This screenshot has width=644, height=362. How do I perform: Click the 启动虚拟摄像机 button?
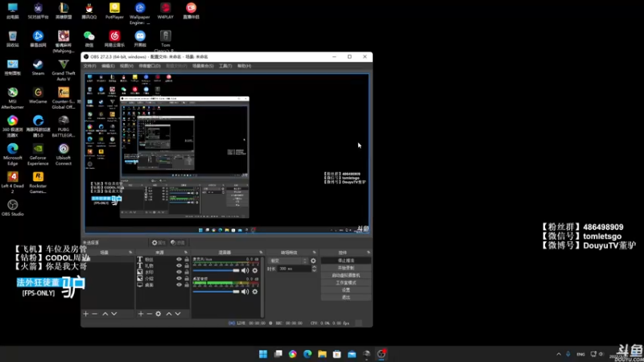346,275
